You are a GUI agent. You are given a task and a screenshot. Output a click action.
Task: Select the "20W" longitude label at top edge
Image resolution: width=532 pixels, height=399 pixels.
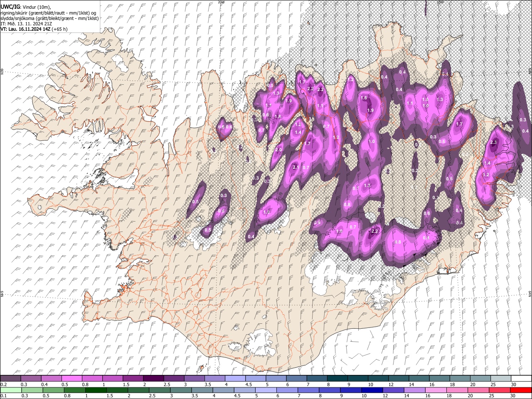[221, 2]
